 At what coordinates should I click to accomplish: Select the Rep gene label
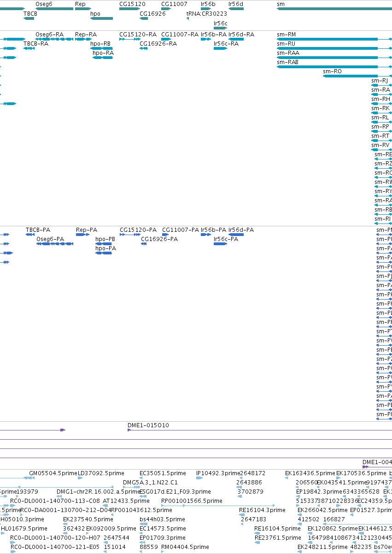[x=80, y=4]
